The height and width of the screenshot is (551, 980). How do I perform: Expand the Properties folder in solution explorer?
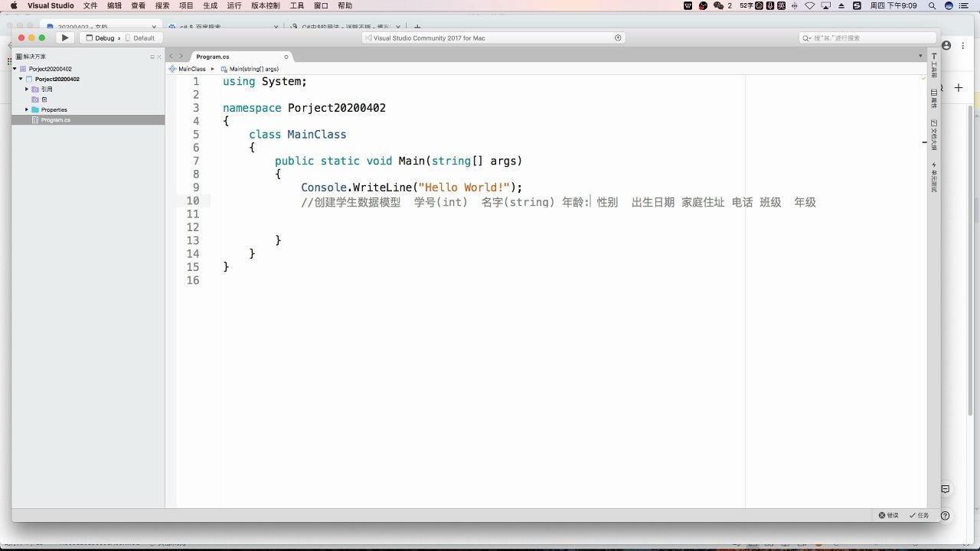[x=25, y=109]
